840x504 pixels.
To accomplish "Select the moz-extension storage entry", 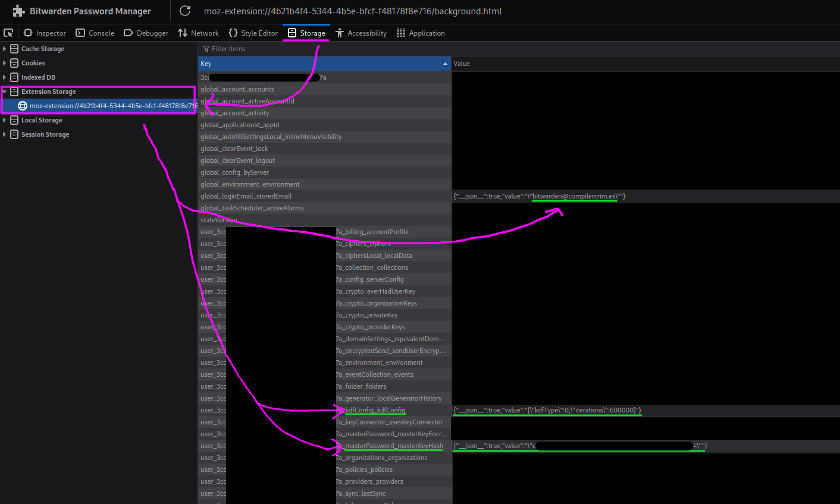I will click(107, 106).
